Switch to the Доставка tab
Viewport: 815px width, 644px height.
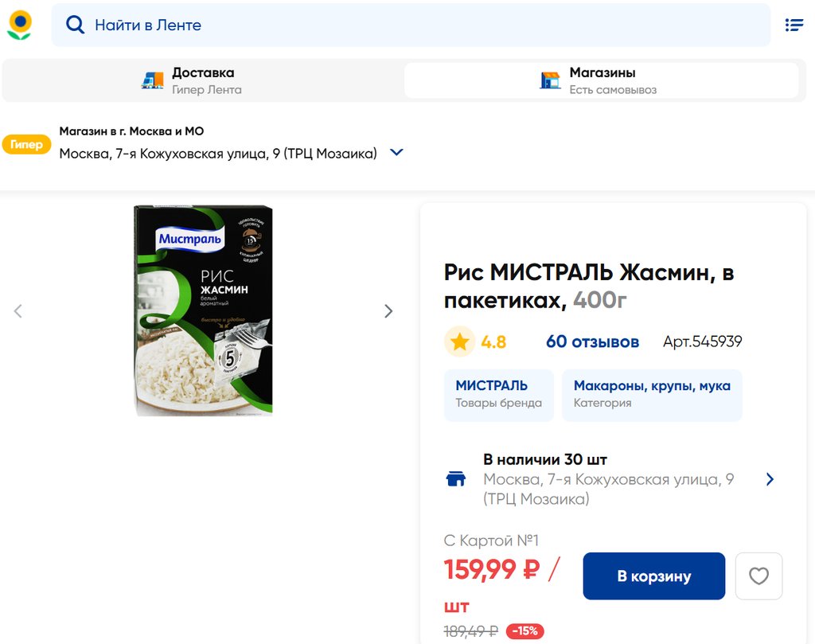(x=203, y=80)
